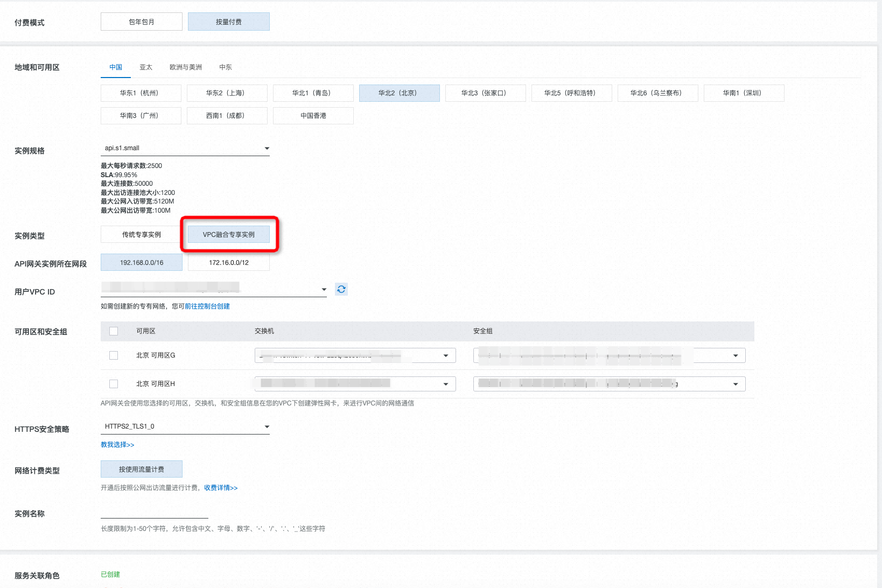The height and width of the screenshot is (588, 882).
Task: Pick the 172.16.0.0/12 network segment
Action: tap(229, 263)
